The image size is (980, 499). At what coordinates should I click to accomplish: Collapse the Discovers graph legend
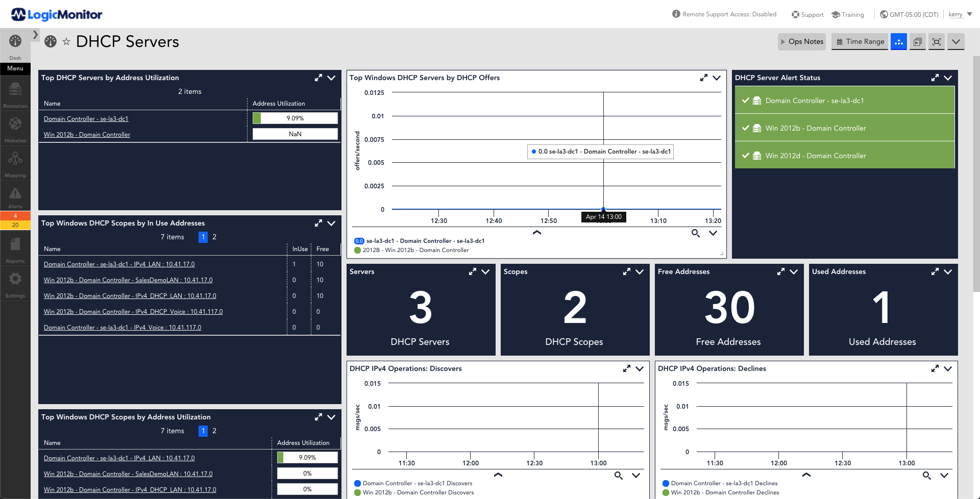coord(498,475)
